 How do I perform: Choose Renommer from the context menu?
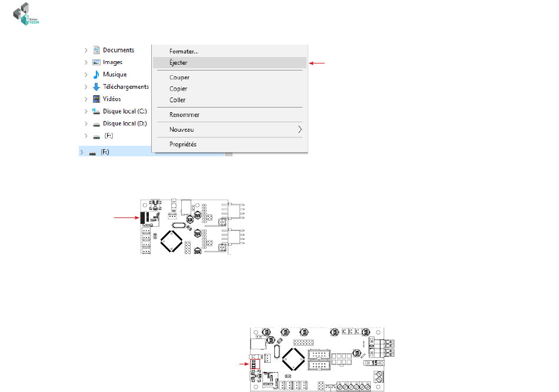pos(184,115)
